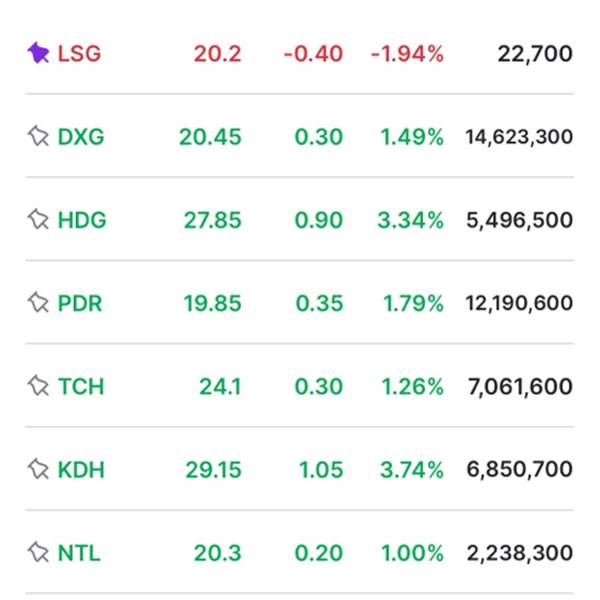Open the LSG stock ticker
The height and width of the screenshot is (600, 600).
(x=79, y=54)
